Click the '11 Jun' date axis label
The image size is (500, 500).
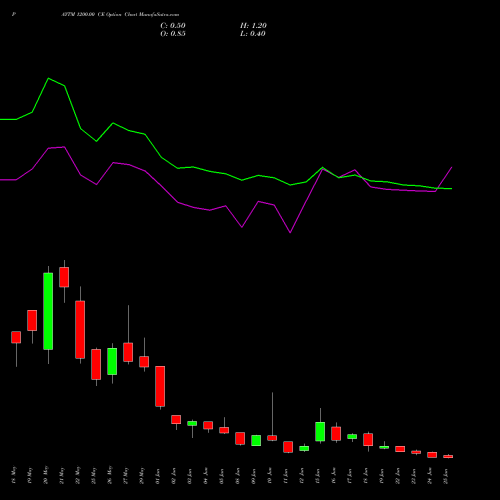(286, 476)
